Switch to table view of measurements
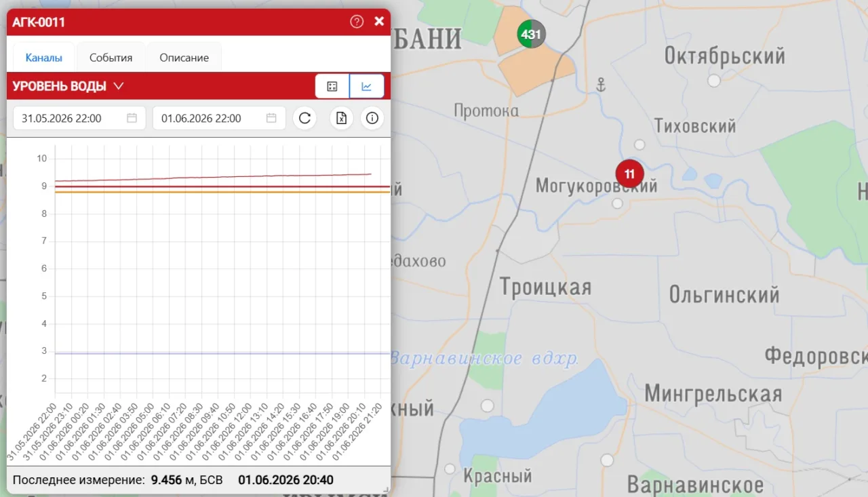Image resolution: width=868 pixels, height=497 pixels. click(332, 86)
